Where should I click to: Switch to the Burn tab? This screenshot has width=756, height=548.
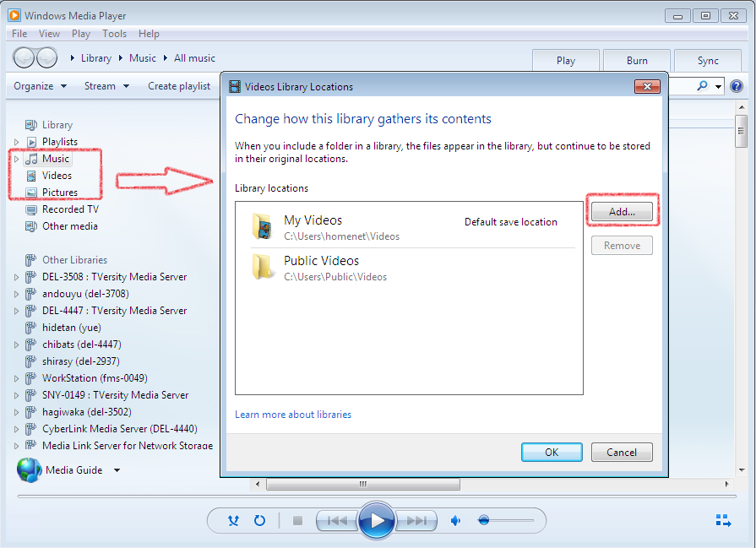(x=637, y=60)
